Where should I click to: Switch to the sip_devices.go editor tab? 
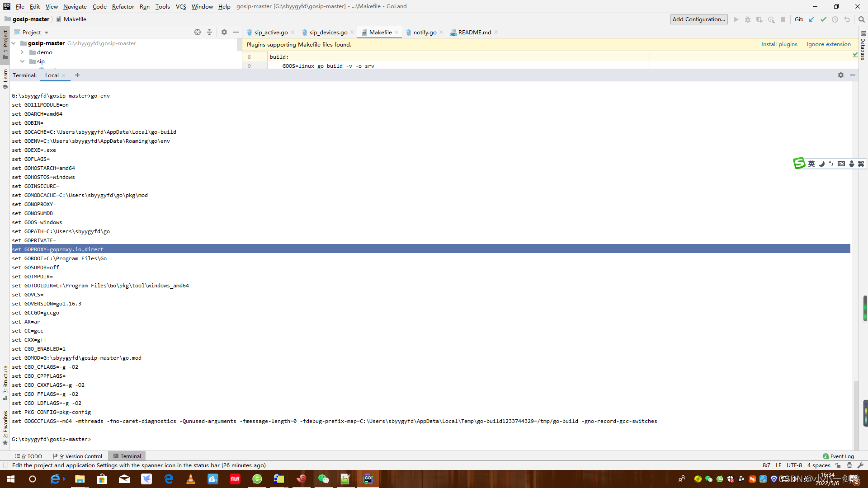328,33
